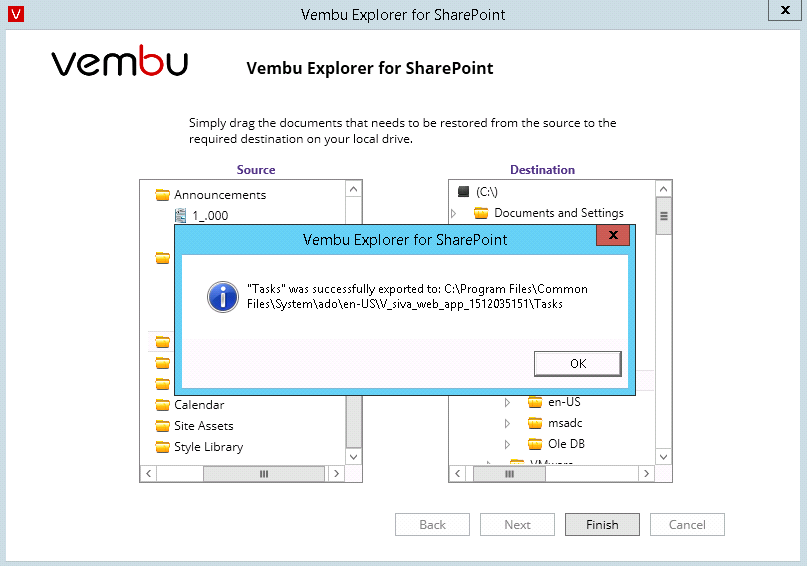Click Destination horizontal scrollbar thumb
Viewport: 807px width, 566px height.
(x=509, y=473)
